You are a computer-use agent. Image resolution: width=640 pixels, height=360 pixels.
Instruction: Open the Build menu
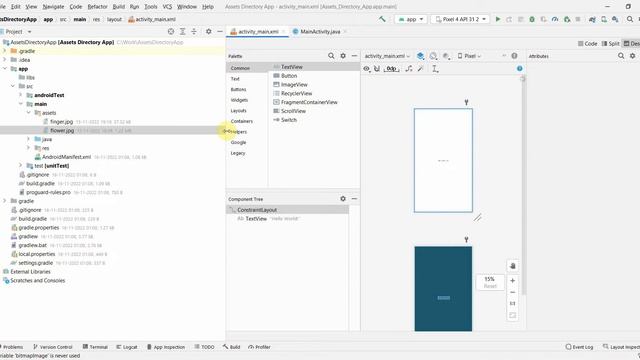[118, 7]
